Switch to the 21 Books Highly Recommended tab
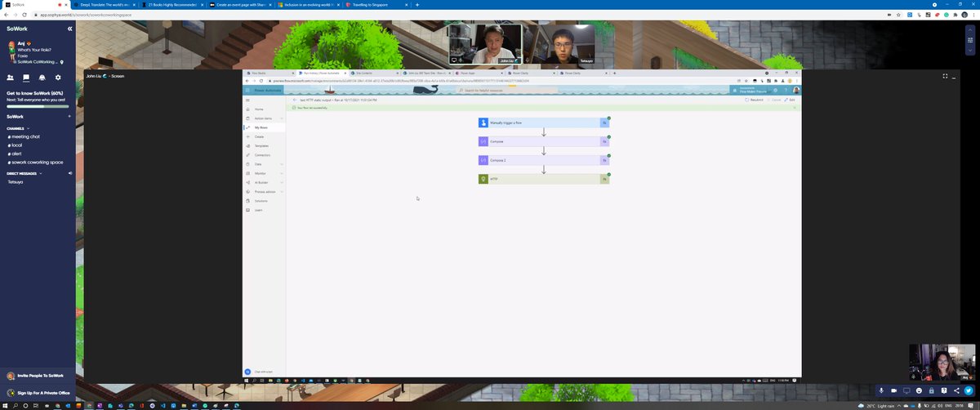 [x=171, y=4]
